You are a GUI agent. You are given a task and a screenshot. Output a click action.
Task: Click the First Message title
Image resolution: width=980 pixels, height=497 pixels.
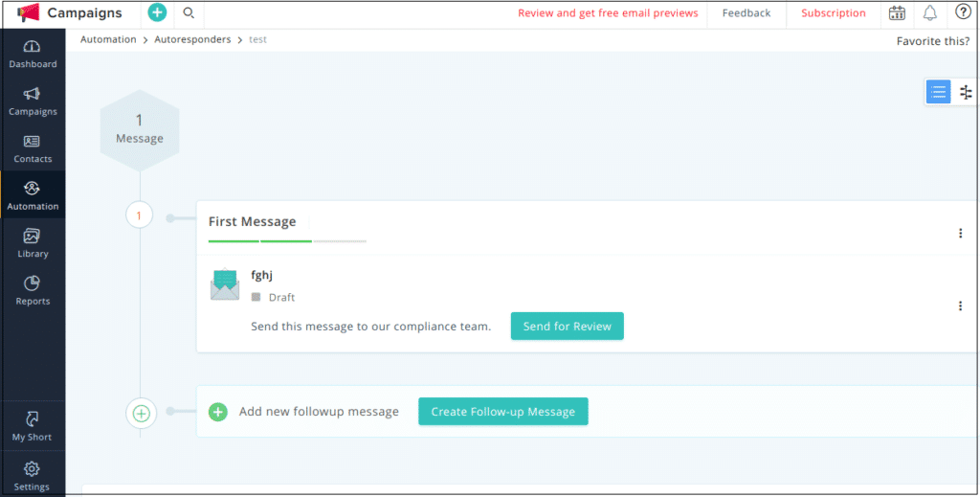(x=252, y=221)
